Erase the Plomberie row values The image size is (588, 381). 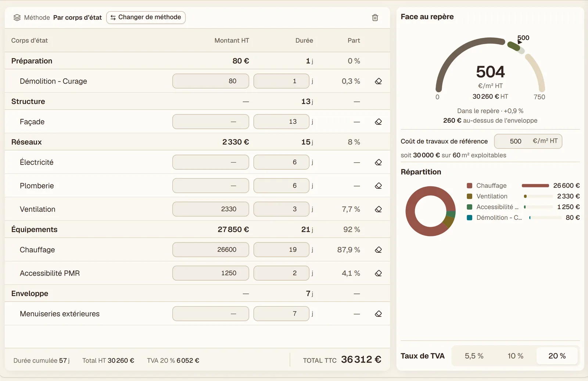pyautogui.click(x=378, y=186)
